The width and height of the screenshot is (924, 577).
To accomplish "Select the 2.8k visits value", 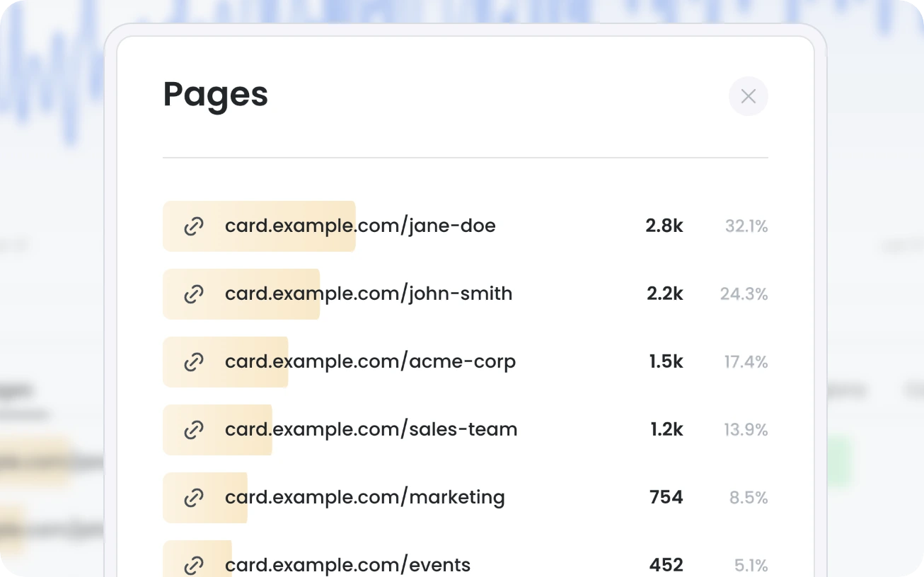I will click(664, 226).
